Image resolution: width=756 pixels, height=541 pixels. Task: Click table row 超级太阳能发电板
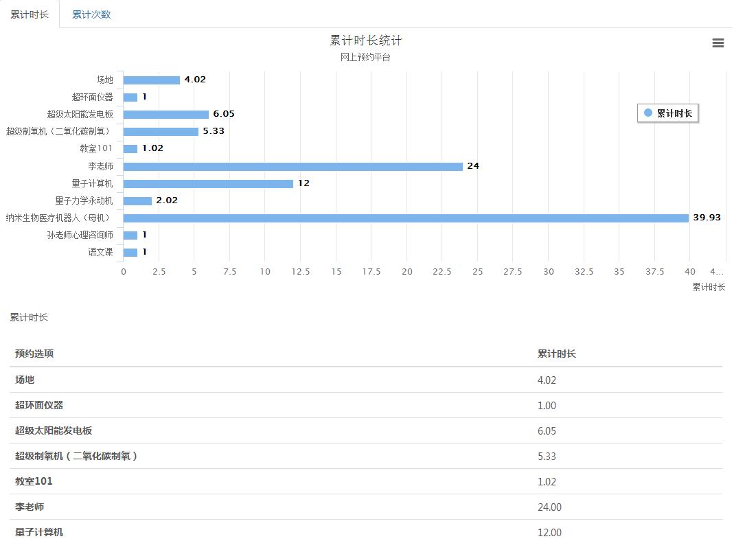pyautogui.click(x=366, y=431)
